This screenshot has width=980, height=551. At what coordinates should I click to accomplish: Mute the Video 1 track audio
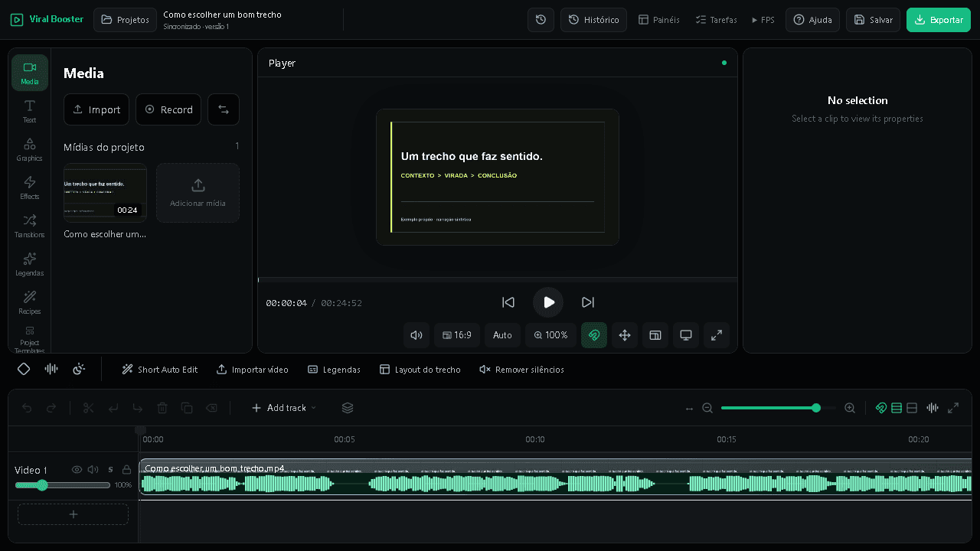(93, 469)
